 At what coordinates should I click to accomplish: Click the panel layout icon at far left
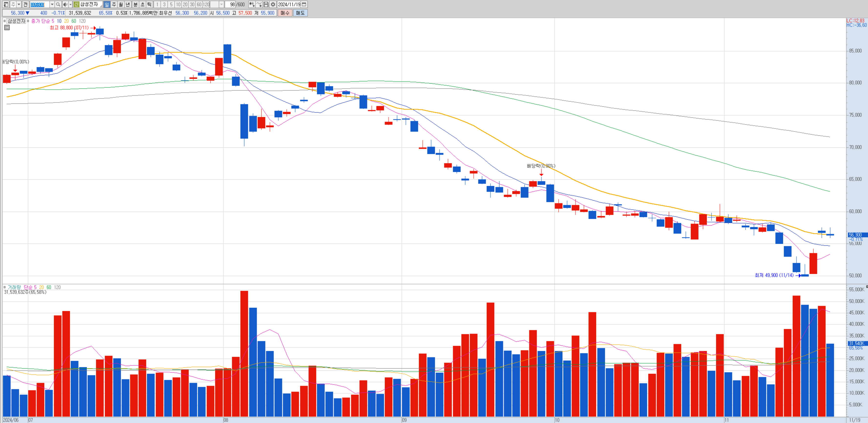tap(6, 4)
